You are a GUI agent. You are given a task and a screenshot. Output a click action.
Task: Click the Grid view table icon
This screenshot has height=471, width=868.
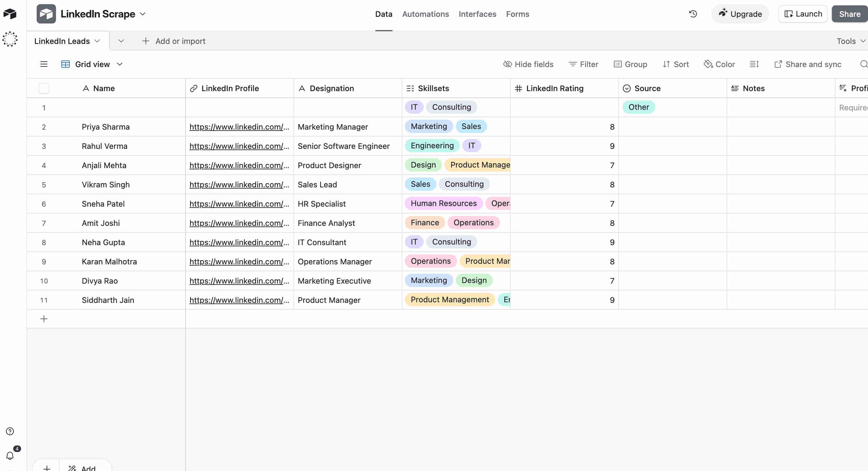pos(65,64)
